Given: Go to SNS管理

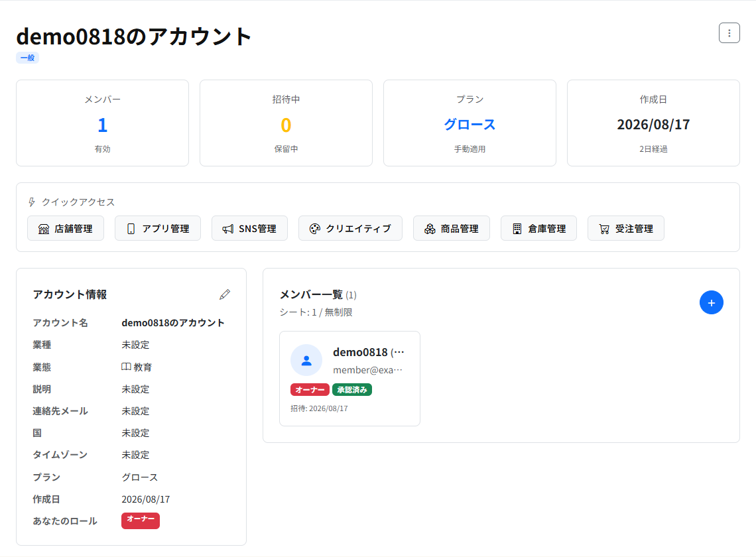Looking at the screenshot, I should coord(250,229).
